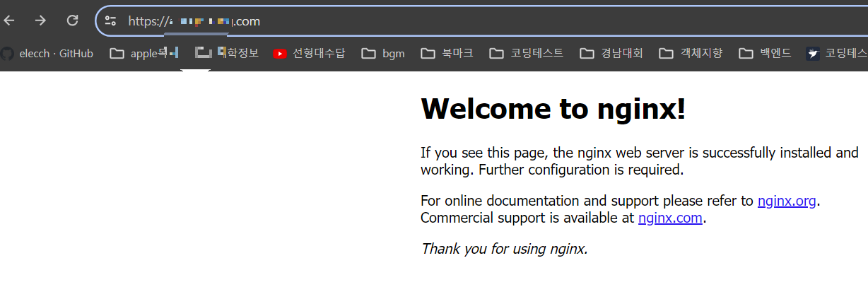Open the apple bookmark folder
868x287 pixels.
[144, 53]
